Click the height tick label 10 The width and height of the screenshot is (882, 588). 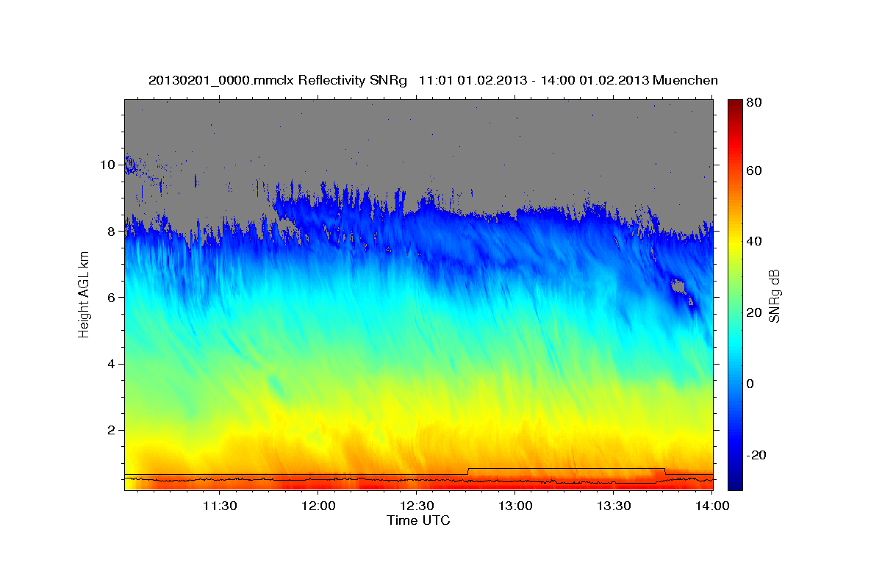coord(108,165)
